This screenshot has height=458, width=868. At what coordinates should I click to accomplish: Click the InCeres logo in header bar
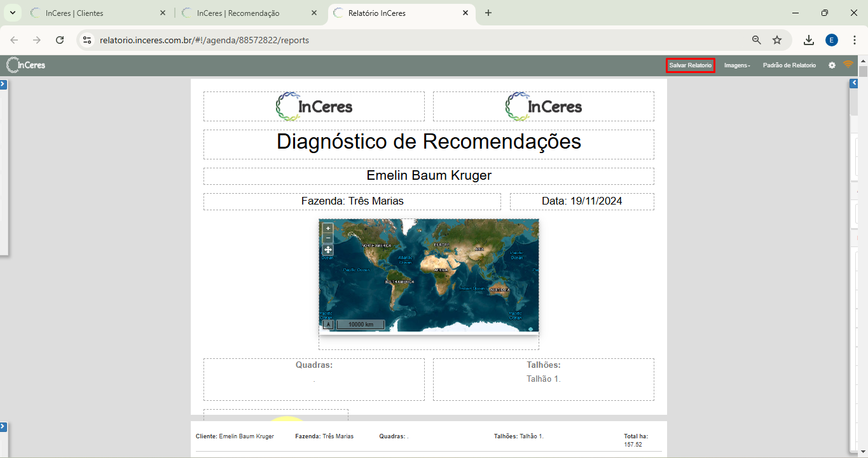[26, 65]
